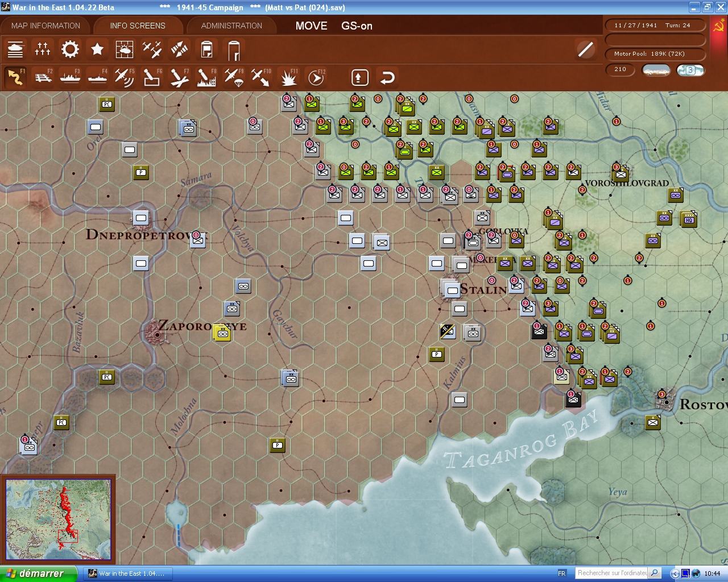
Task: Open the losses screen with grave crosses
Action: [43, 50]
